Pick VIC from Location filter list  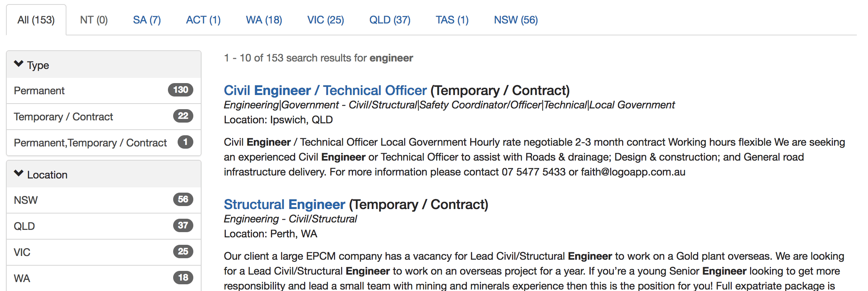pyautogui.click(x=22, y=253)
